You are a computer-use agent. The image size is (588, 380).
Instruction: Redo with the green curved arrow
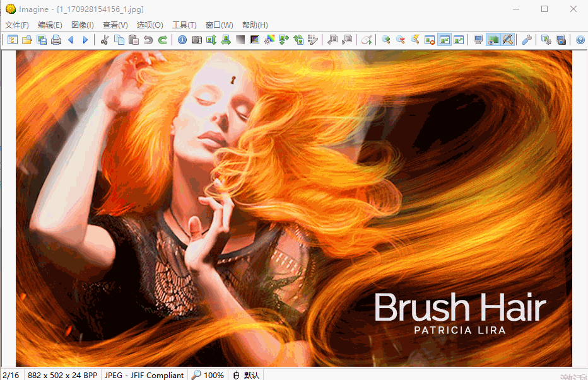pos(163,40)
